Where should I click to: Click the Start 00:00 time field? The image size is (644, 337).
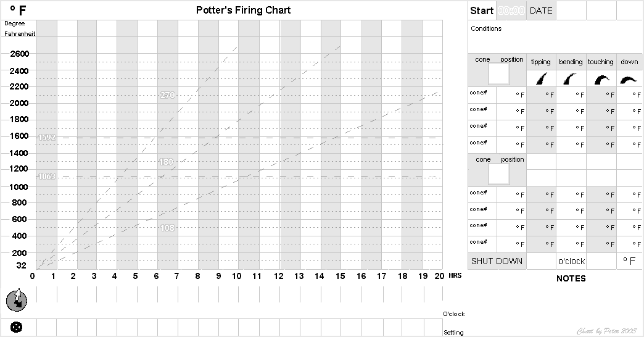tap(511, 10)
